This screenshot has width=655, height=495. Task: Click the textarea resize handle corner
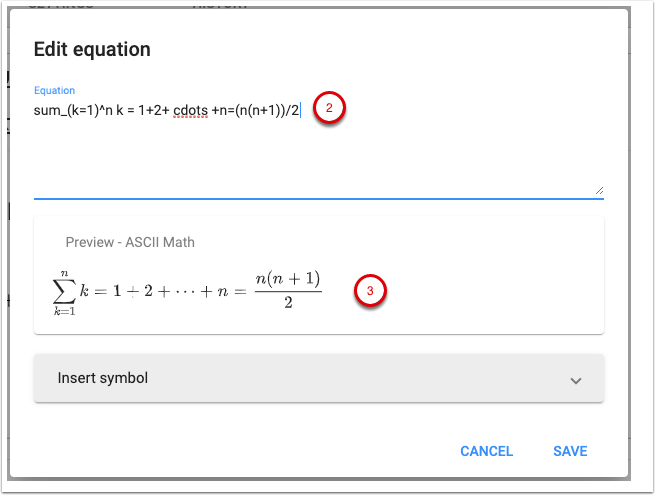(599, 189)
